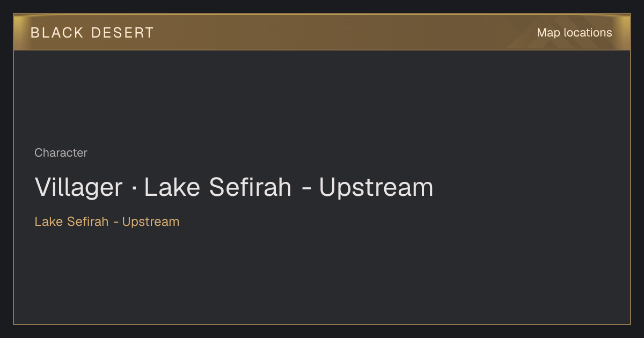The height and width of the screenshot is (338, 644).
Task: Select the Character category label
Action: click(61, 153)
